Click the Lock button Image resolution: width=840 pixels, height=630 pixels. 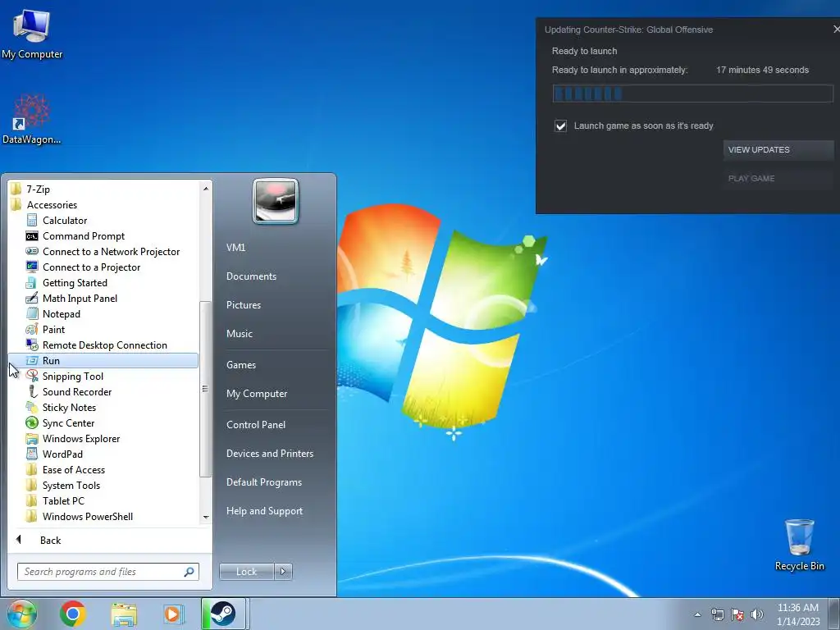246,572
